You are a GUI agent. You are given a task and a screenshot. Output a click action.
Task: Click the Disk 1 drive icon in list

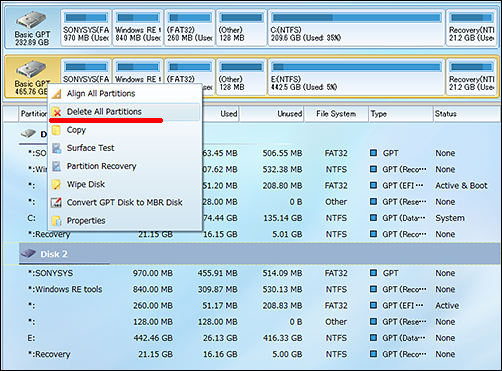28,134
